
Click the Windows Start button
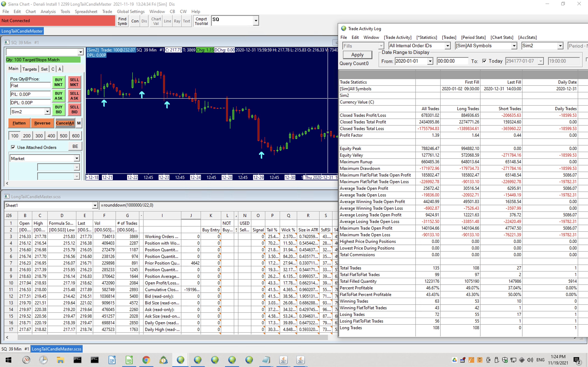(9, 360)
